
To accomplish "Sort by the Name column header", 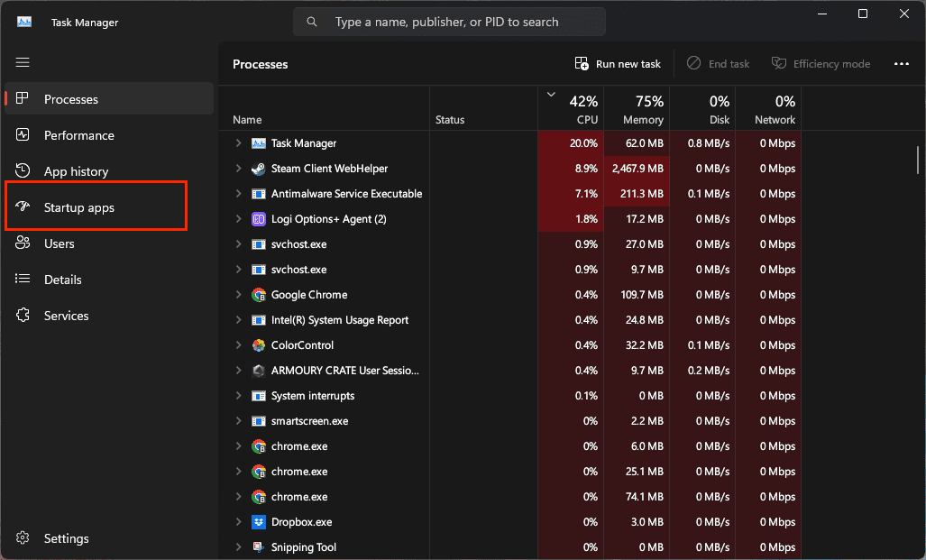I will (x=325, y=109).
